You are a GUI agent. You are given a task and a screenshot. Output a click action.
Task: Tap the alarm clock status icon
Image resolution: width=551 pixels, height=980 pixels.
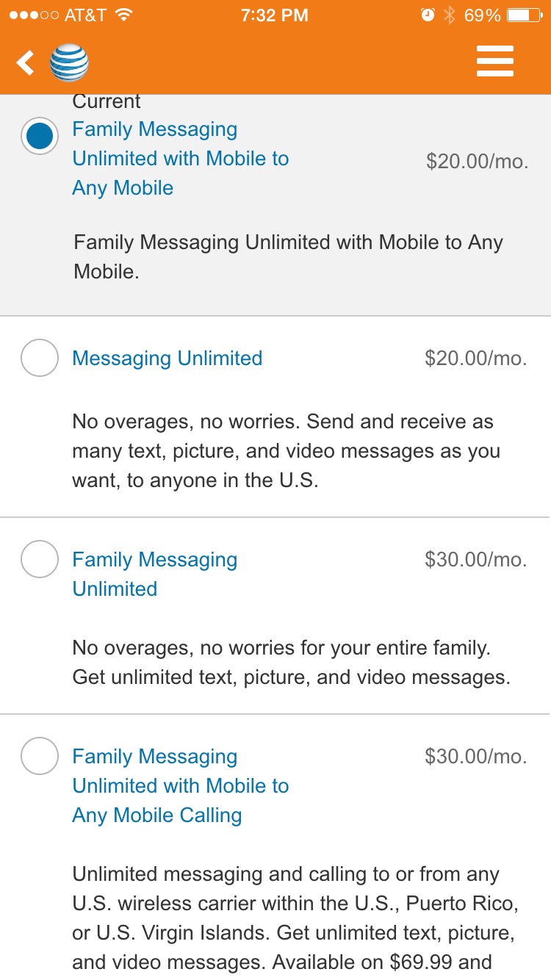click(x=428, y=15)
